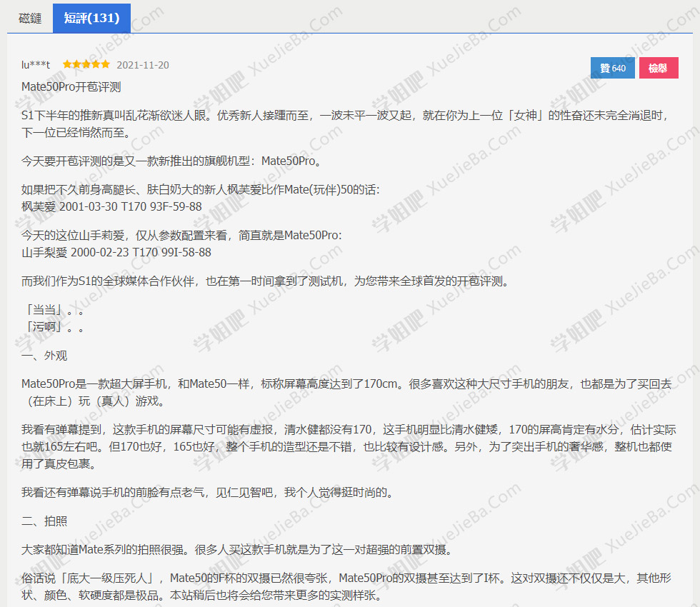Click the line 山手梨愛 2000-02-23 T170 99I-58-88
The height and width of the screenshot is (607, 700).
click(x=116, y=253)
